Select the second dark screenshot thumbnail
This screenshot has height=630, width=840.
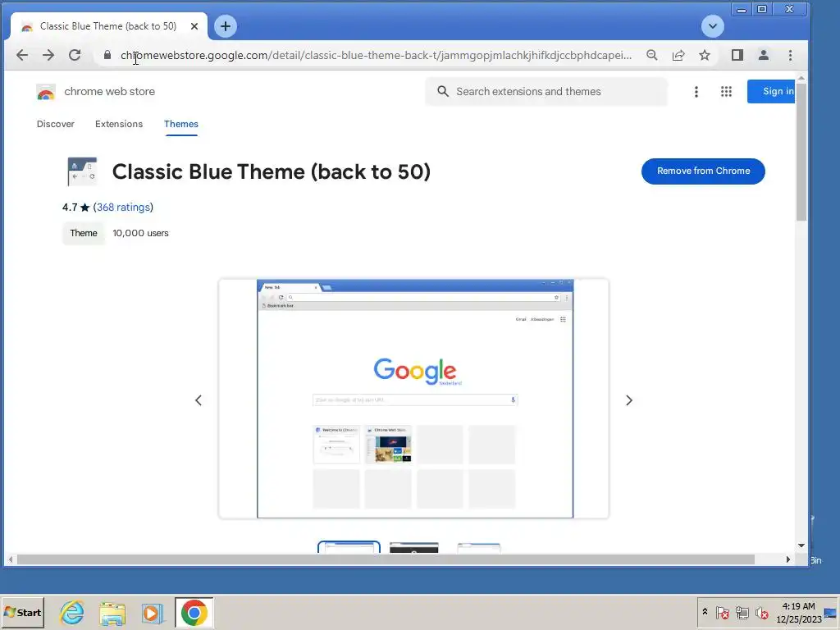coord(414,547)
